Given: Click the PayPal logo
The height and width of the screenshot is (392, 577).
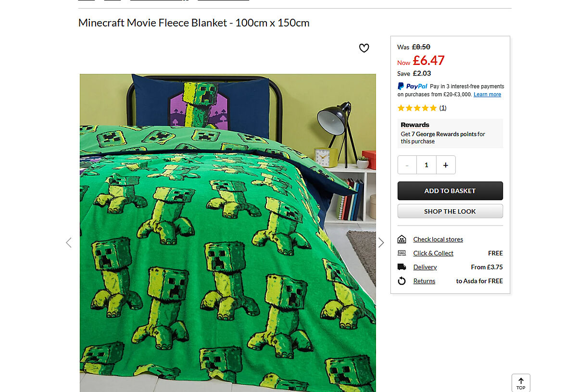Looking at the screenshot, I should pos(413,86).
